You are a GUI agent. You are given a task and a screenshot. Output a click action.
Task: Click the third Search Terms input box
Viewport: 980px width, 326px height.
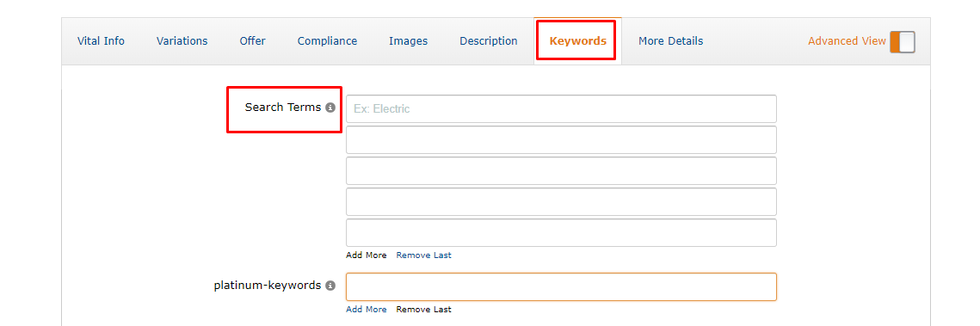tap(561, 170)
